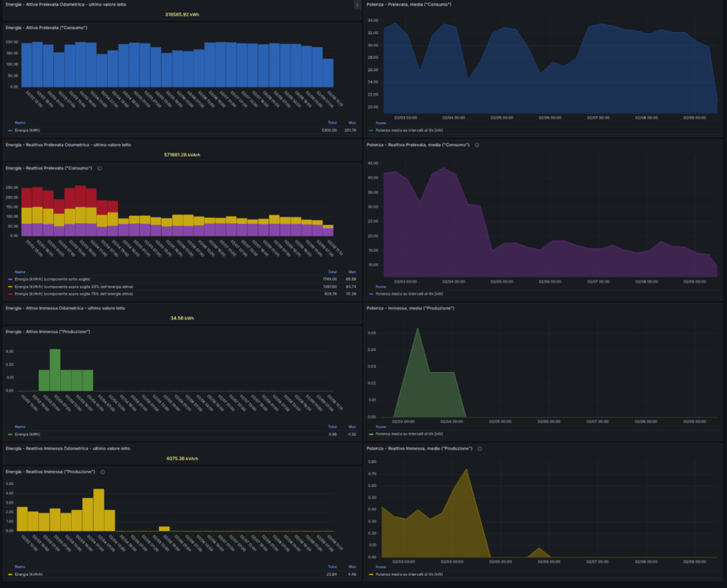Click yellow color swatch in Reattiva Immessa legend
727x588 pixels.
coord(10,575)
